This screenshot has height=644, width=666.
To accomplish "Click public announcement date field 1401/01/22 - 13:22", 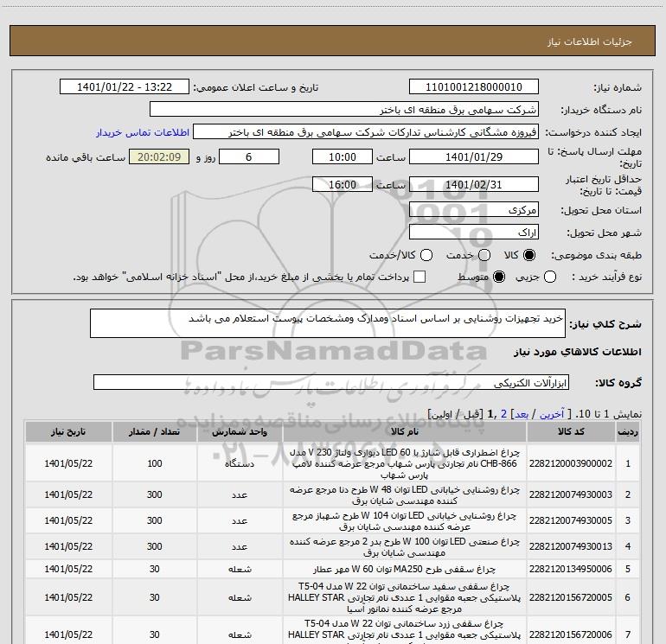I will 125,87.
